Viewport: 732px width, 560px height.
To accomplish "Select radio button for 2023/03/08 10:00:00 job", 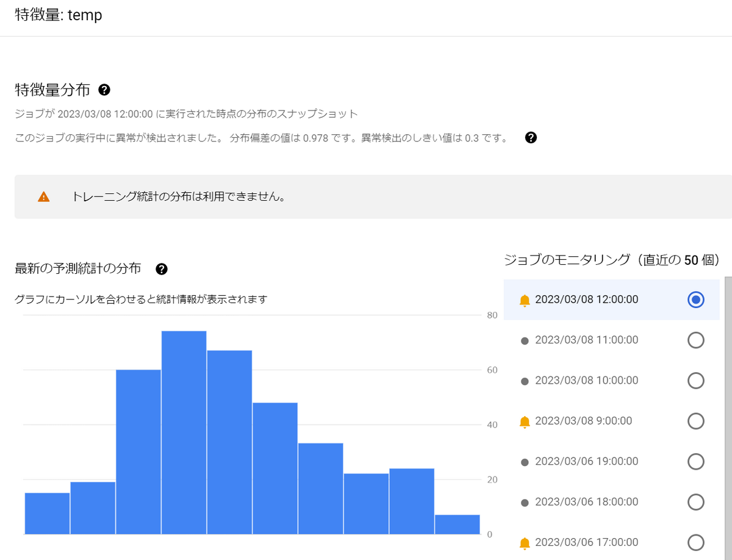I will tap(696, 381).
